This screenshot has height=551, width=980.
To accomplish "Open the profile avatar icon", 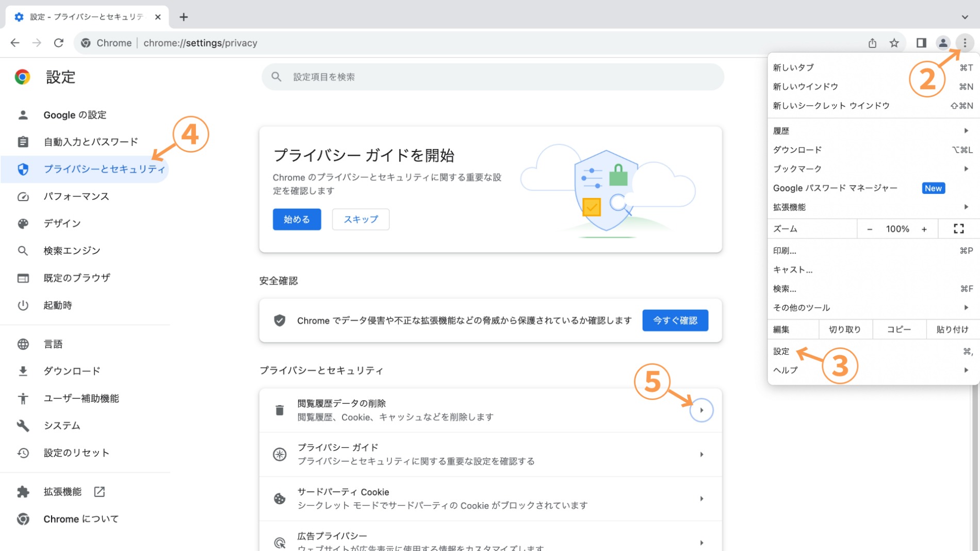I will click(943, 43).
